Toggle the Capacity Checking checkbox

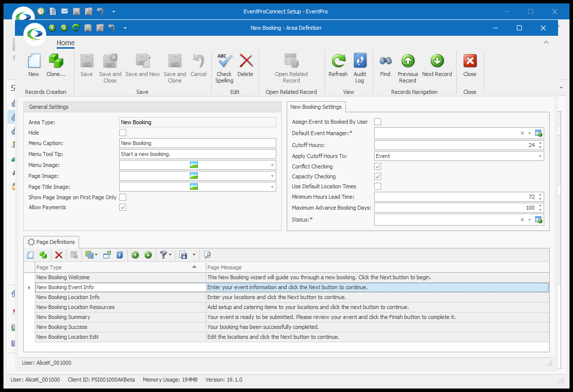click(378, 176)
